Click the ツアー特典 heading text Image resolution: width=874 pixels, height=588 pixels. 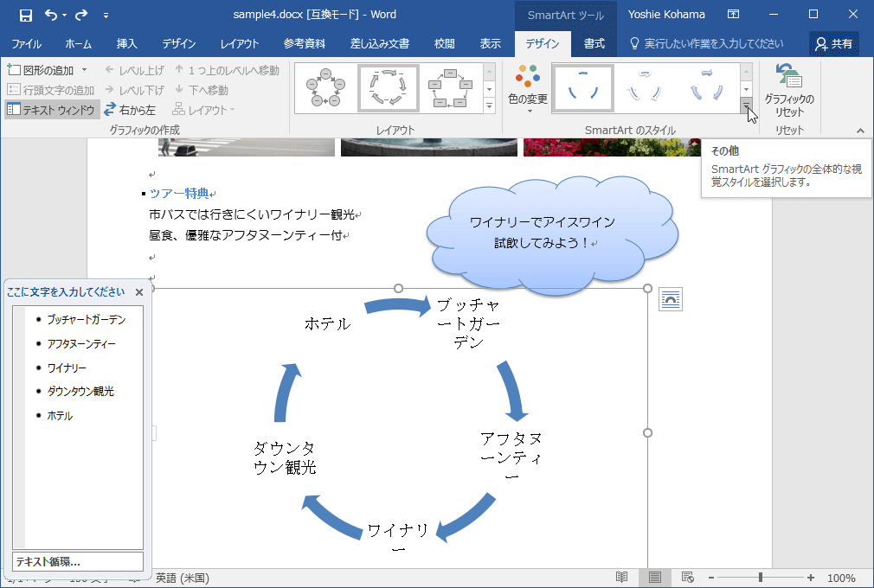[179, 193]
